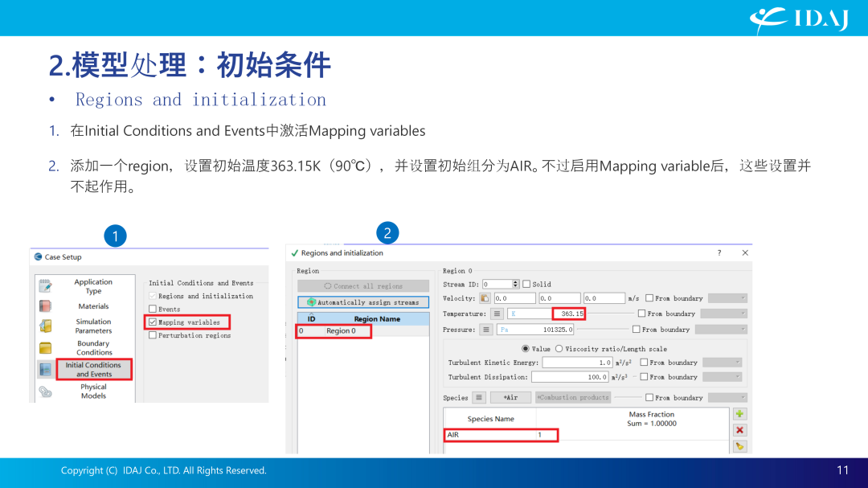Open the Temperature boundary dropdown
Screen dimensions: 868x488
click(723, 314)
